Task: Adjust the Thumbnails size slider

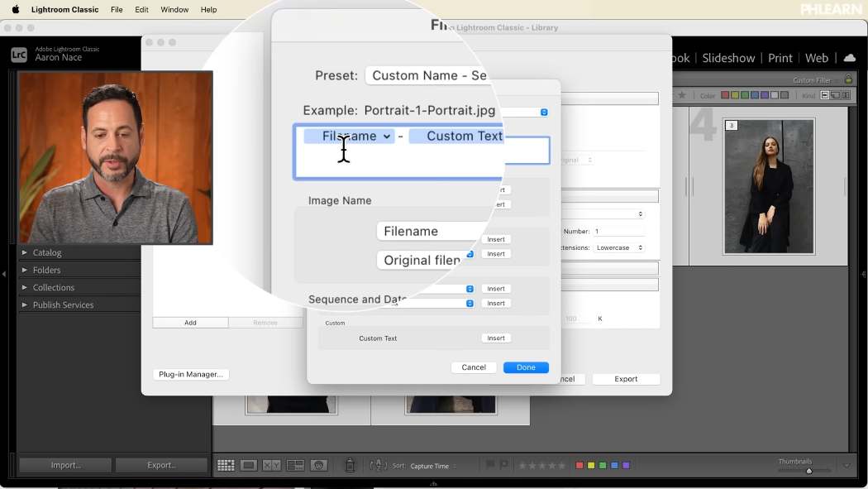Action: (x=808, y=471)
